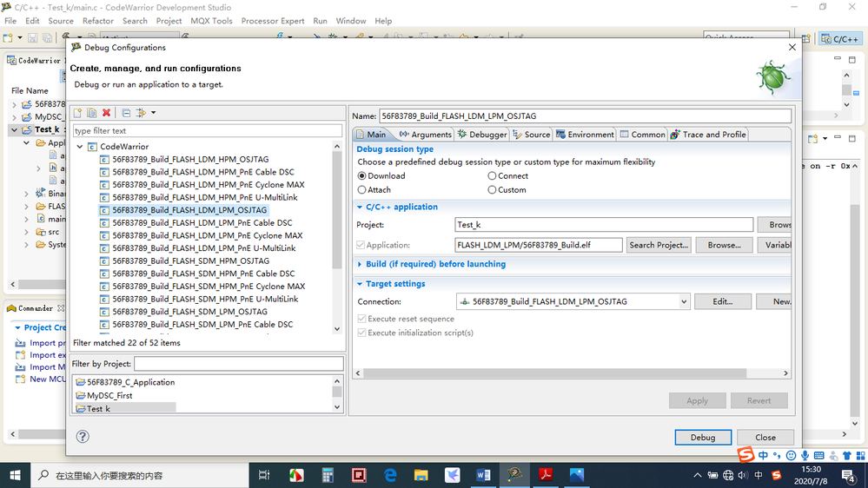Viewport: 868px width, 488px height.
Task: Collapse the C/C++ application section
Action: coord(360,207)
